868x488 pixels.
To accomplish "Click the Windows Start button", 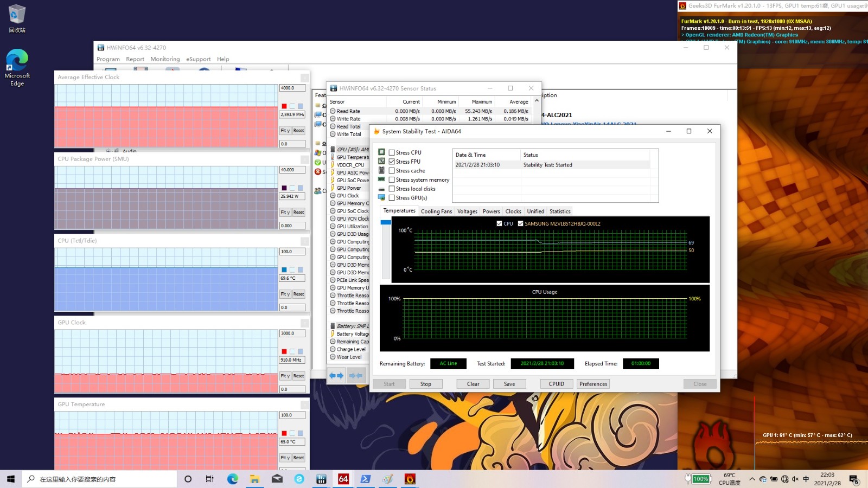I will pyautogui.click(x=10, y=479).
